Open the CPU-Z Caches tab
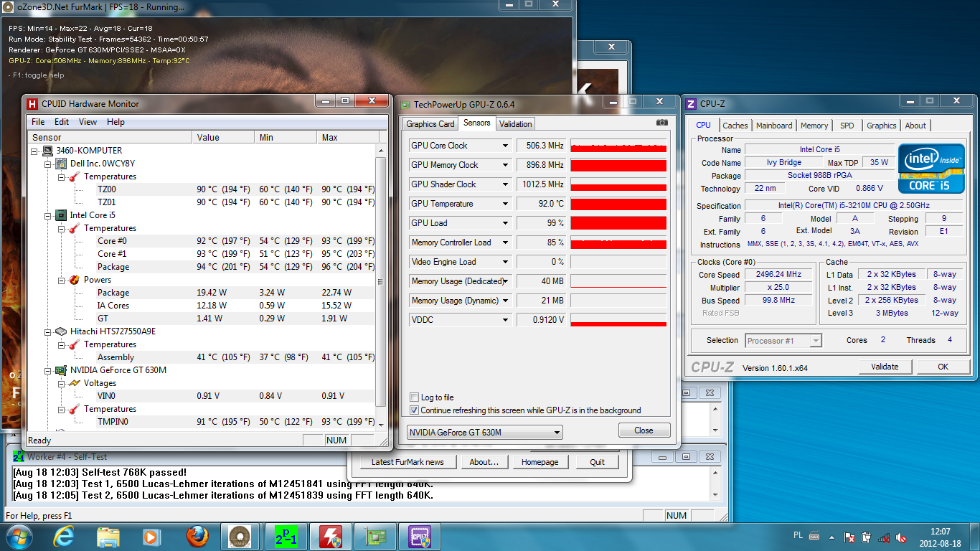Image resolution: width=980 pixels, height=551 pixels. [x=735, y=126]
